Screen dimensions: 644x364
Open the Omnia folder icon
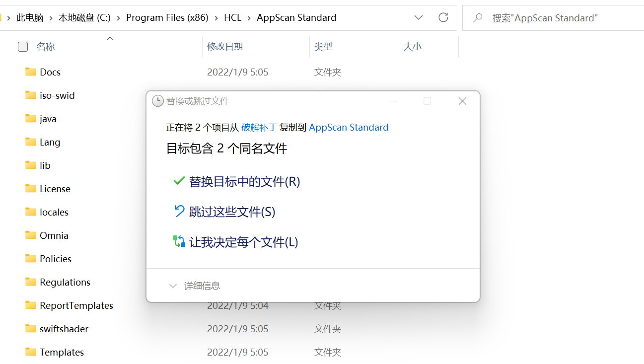[30, 235]
